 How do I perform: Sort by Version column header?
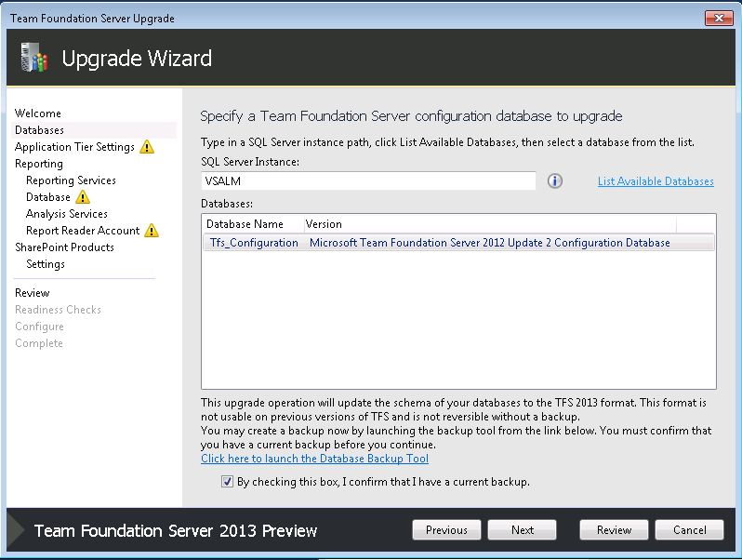[490, 224]
